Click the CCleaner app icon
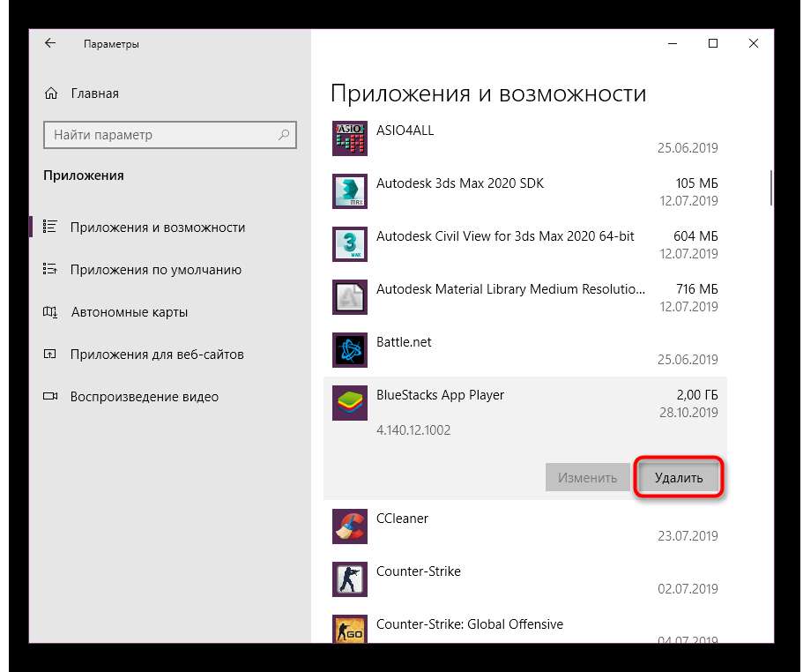The height and width of the screenshot is (672, 803). click(x=349, y=526)
